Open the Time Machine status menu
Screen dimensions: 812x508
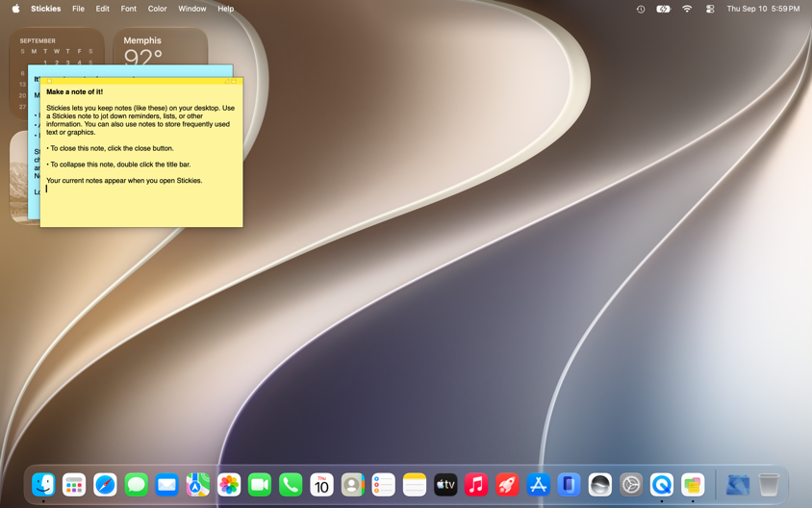tap(641, 9)
